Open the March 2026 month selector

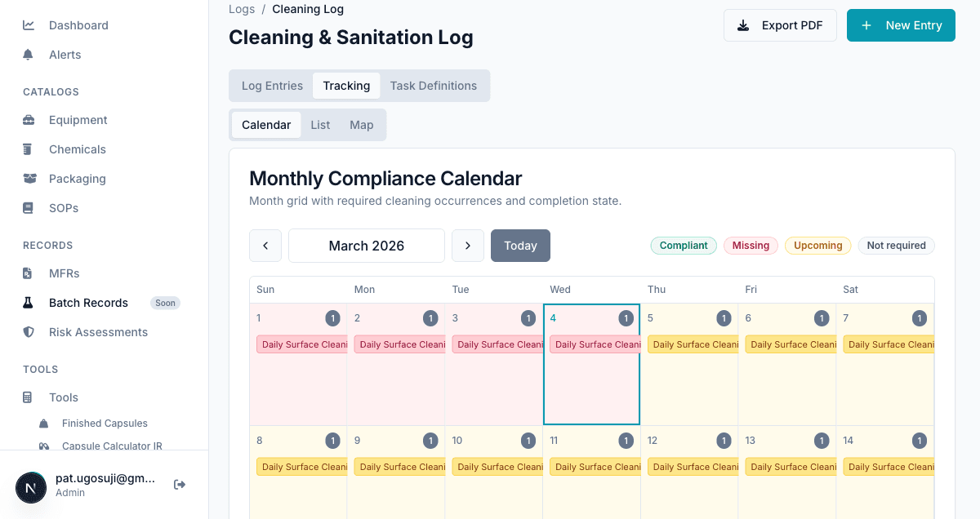point(366,245)
